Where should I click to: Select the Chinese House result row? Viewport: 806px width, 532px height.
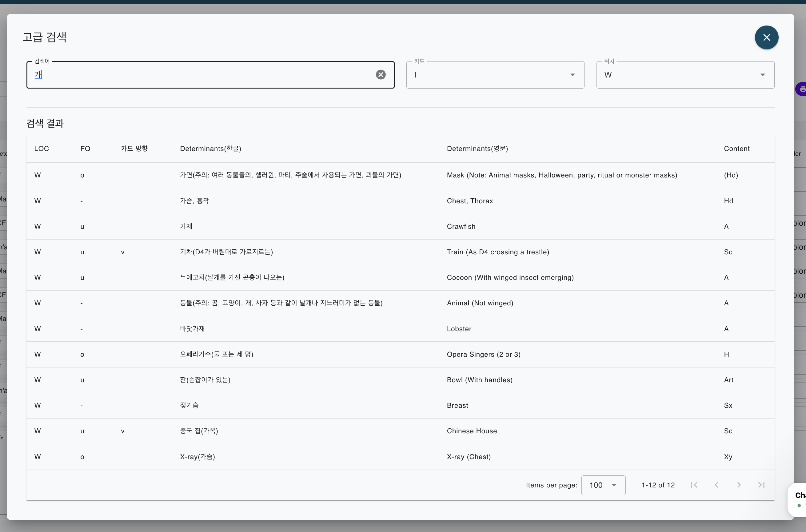click(x=472, y=431)
